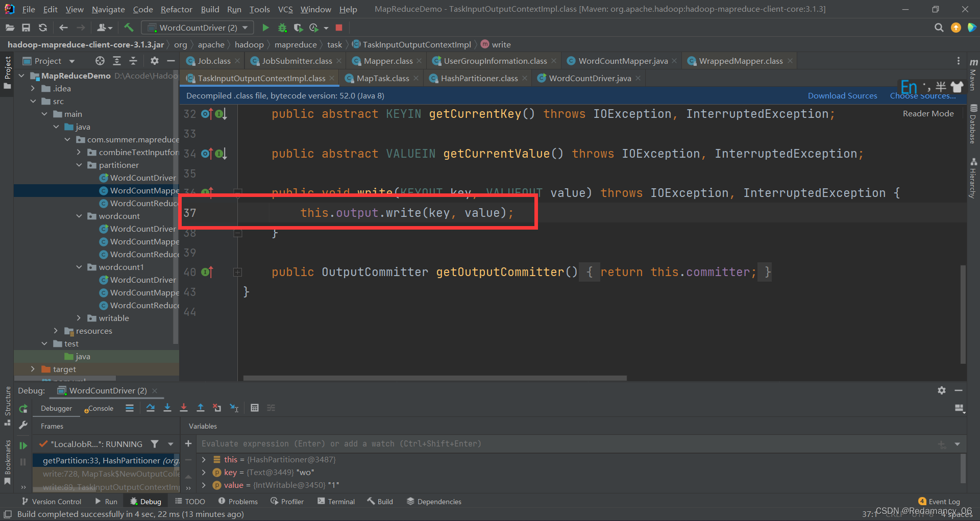980x521 pixels.
Task: Click the Step Into debugger icon
Action: coord(167,408)
